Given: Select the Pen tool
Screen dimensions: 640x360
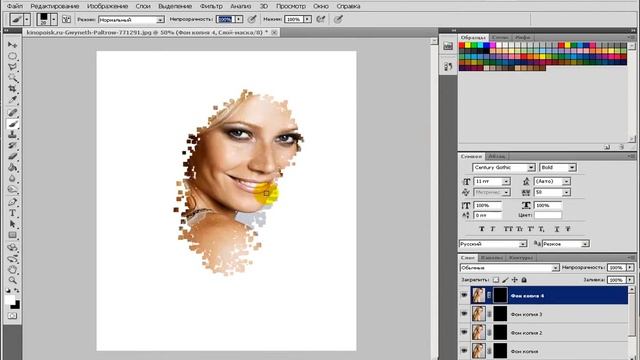Looking at the screenshot, I should [x=12, y=202].
